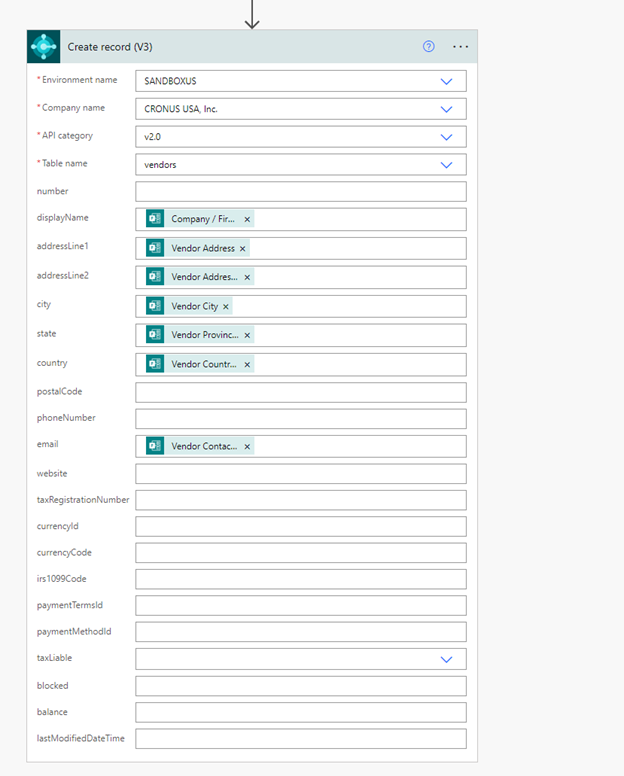Viewport: 624px width, 776px height.
Task: Click the irs1099Code input field
Action: [x=301, y=579]
